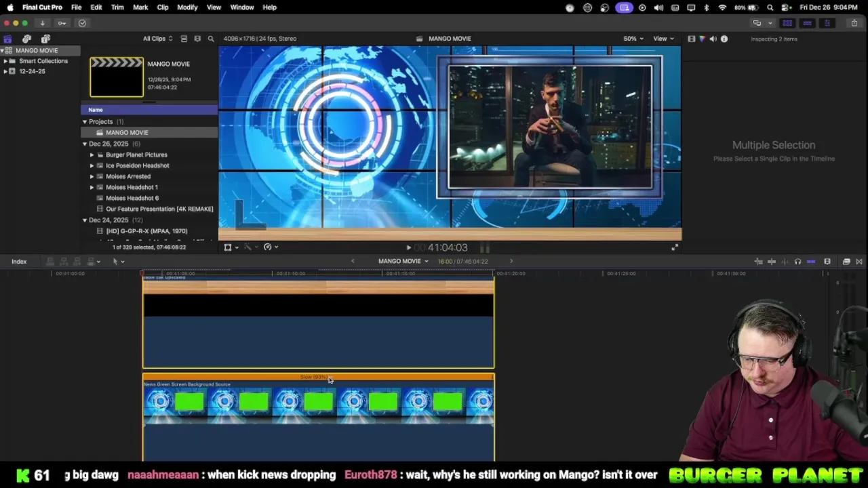Toggle the timeline Index button
This screenshot has width=868, height=488.
[19, 262]
